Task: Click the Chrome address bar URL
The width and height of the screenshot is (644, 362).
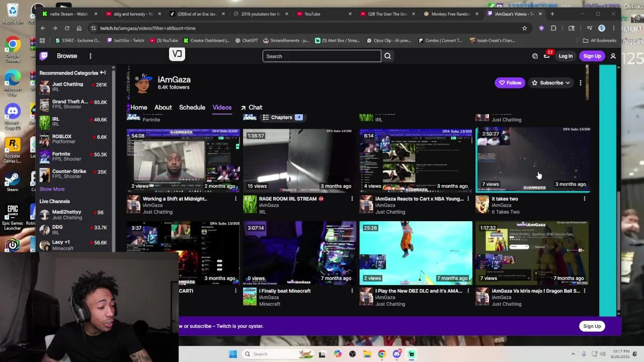Action: tap(147, 28)
